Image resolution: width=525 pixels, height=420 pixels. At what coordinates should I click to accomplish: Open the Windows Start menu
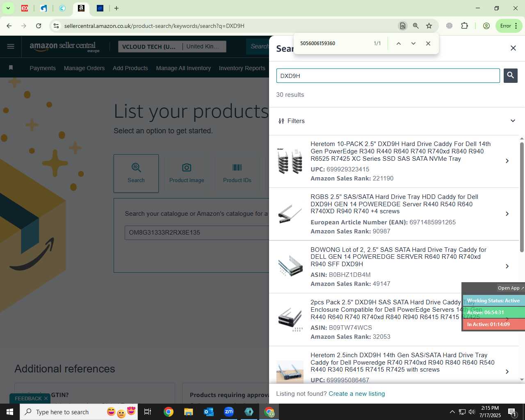[10, 412]
